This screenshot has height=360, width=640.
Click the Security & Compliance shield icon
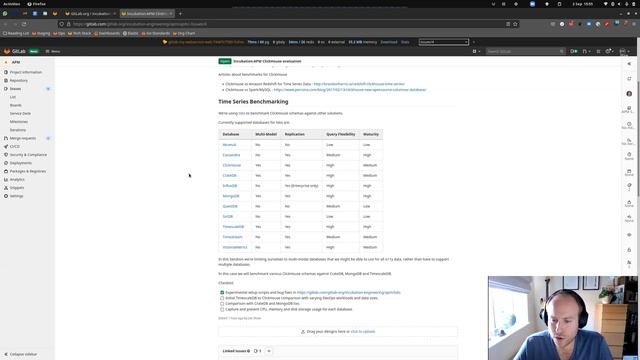6,155
